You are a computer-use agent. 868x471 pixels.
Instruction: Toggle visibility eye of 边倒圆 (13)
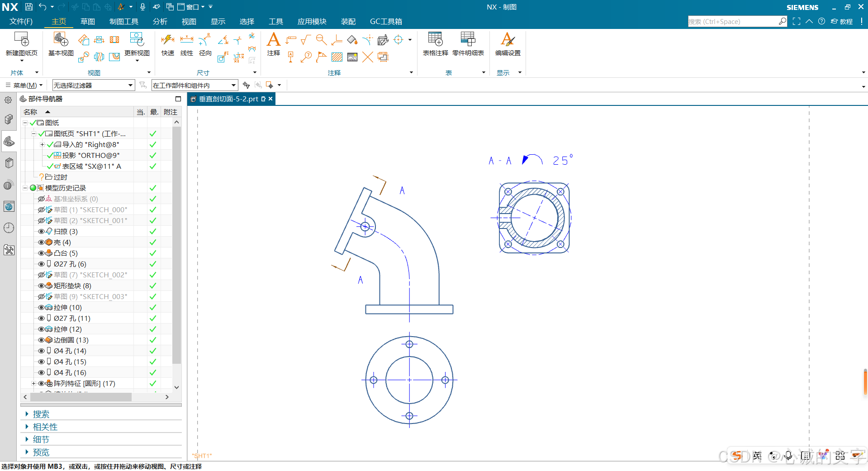click(41, 340)
